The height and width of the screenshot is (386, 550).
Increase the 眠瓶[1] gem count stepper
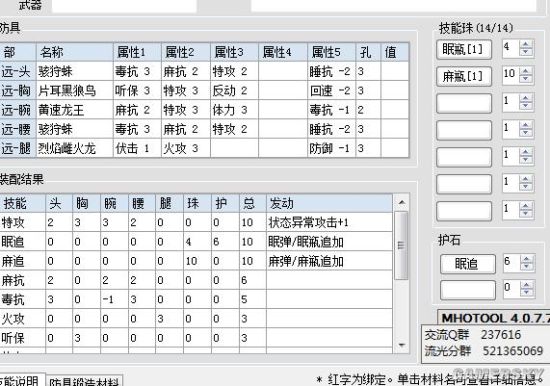point(525,44)
